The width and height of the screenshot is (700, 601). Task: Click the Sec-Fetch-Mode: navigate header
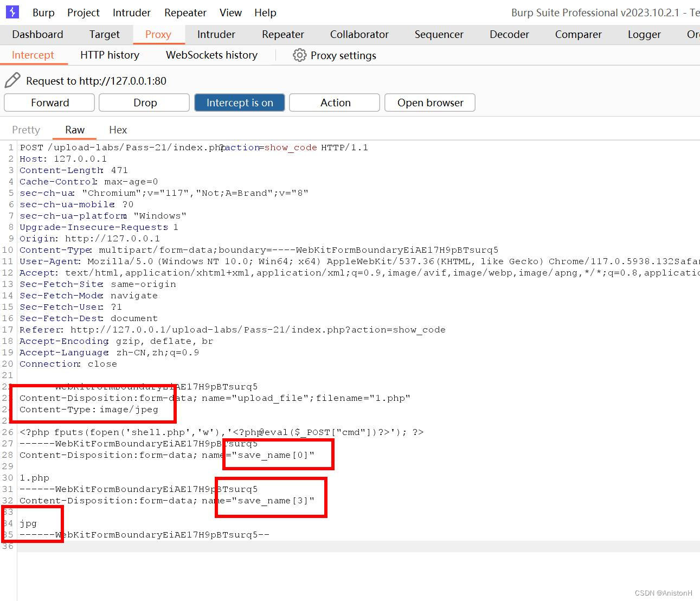coord(89,296)
